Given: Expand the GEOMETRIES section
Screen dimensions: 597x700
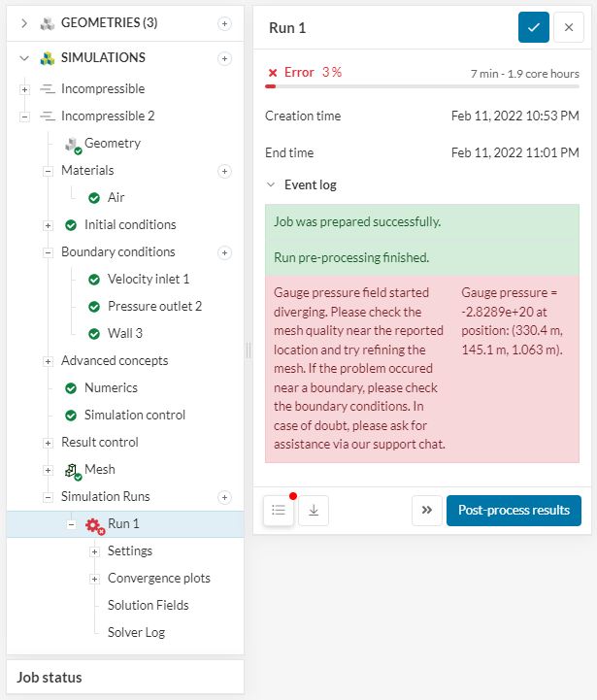Looking at the screenshot, I should pyautogui.click(x=24, y=23).
